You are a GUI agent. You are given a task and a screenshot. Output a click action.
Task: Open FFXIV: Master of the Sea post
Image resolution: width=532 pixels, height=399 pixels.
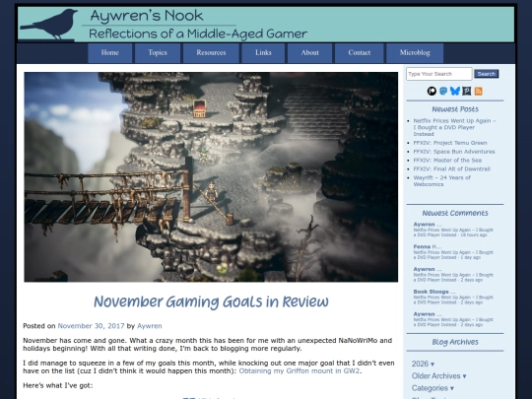pos(447,161)
